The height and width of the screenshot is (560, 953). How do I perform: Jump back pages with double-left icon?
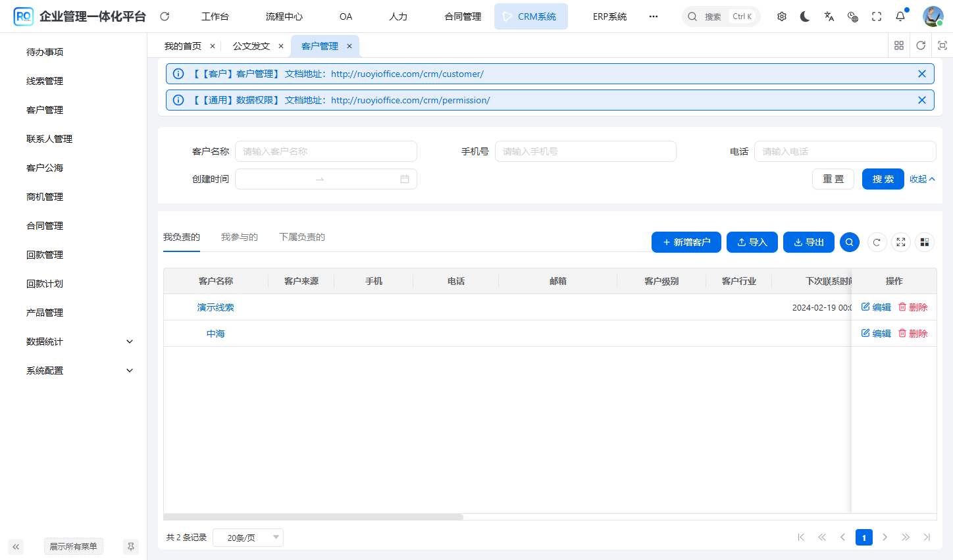point(822,537)
